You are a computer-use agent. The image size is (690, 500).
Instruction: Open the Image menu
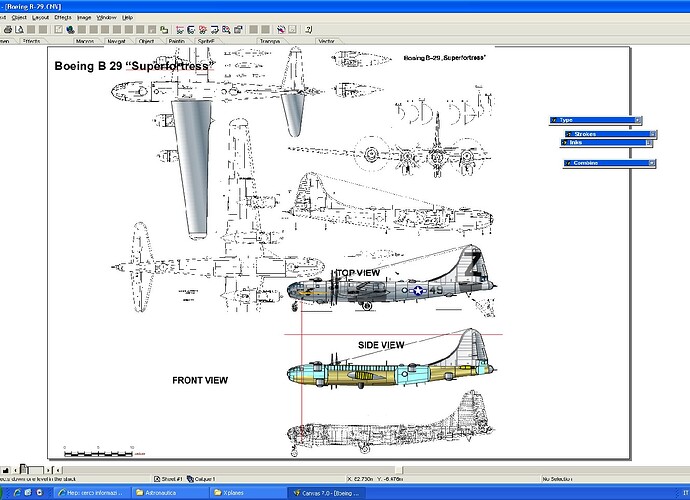pyautogui.click(x=84, y=18)
